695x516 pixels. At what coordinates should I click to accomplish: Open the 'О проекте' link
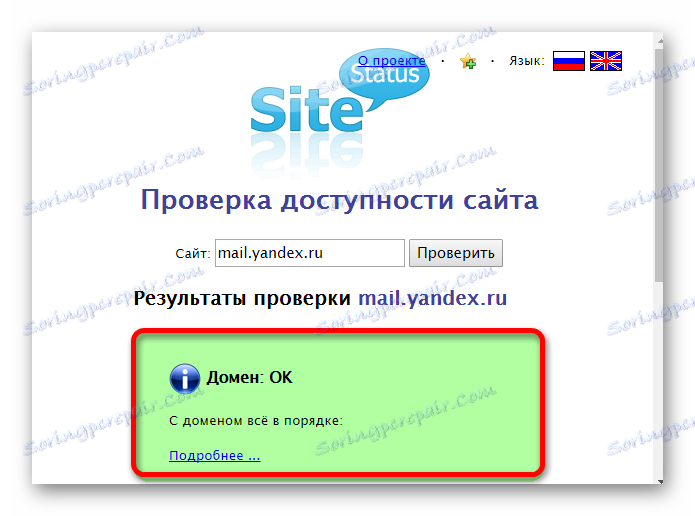pyautogui.click(x=392, y=61)
